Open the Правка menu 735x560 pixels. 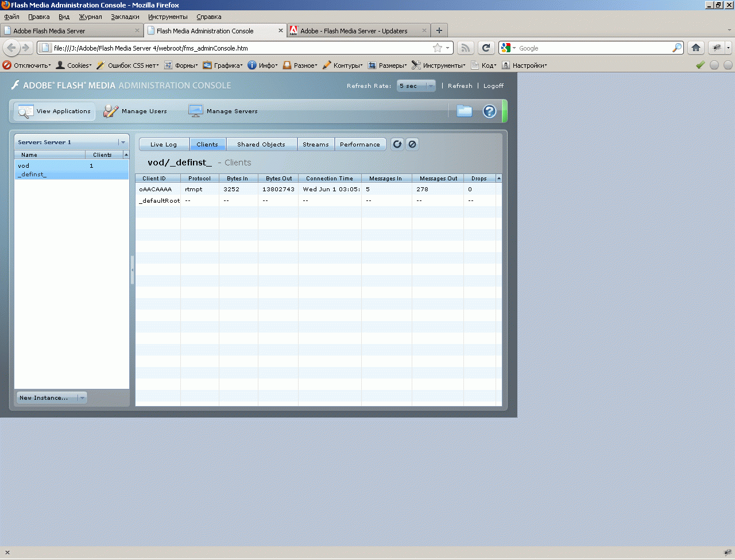coord(39,17)
